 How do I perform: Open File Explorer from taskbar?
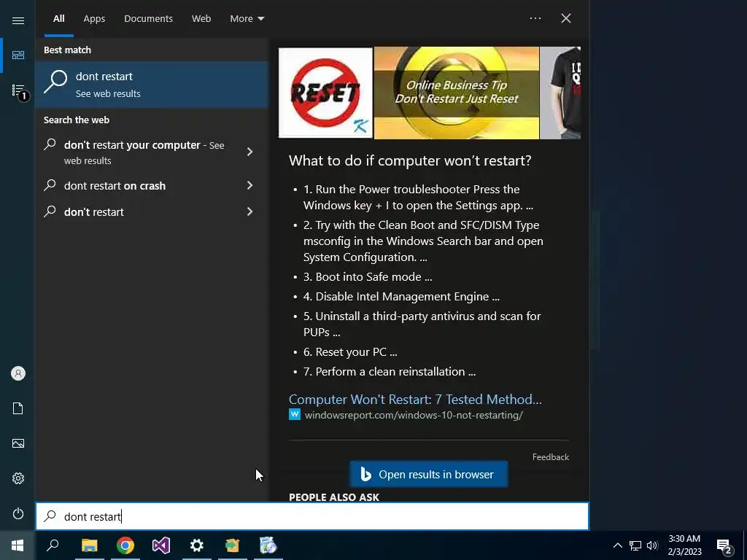(x=89, y=545)
